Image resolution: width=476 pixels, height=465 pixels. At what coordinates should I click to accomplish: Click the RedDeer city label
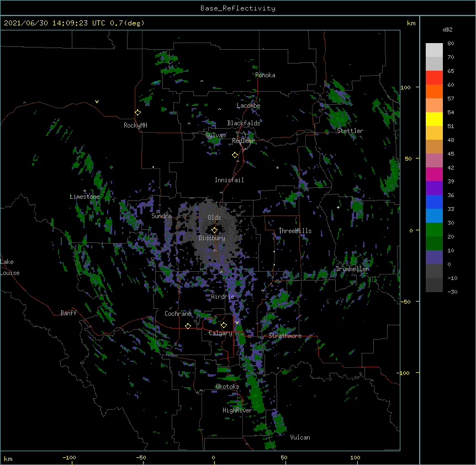point(243,141)
